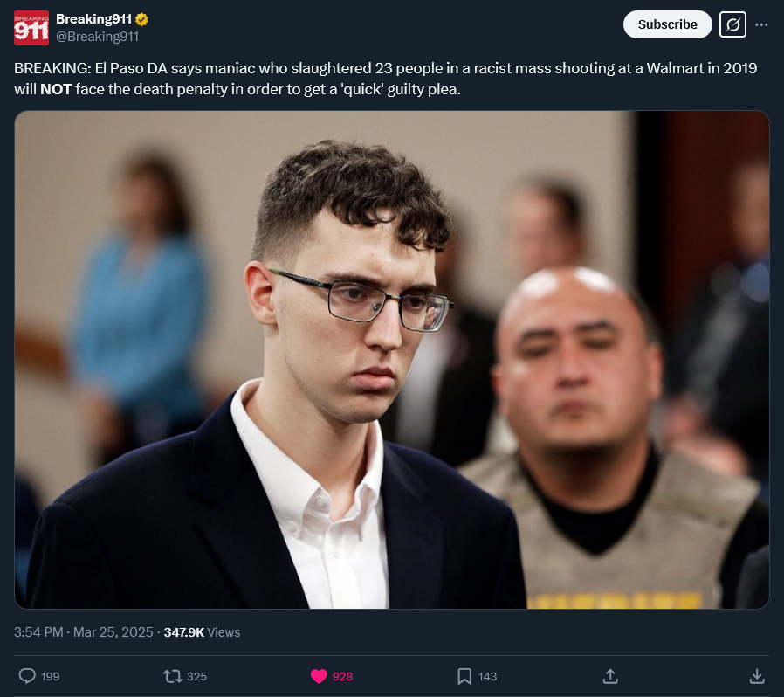Open the 199 replies count
Screen dimensions: 784x697
(x=50, y=677)
